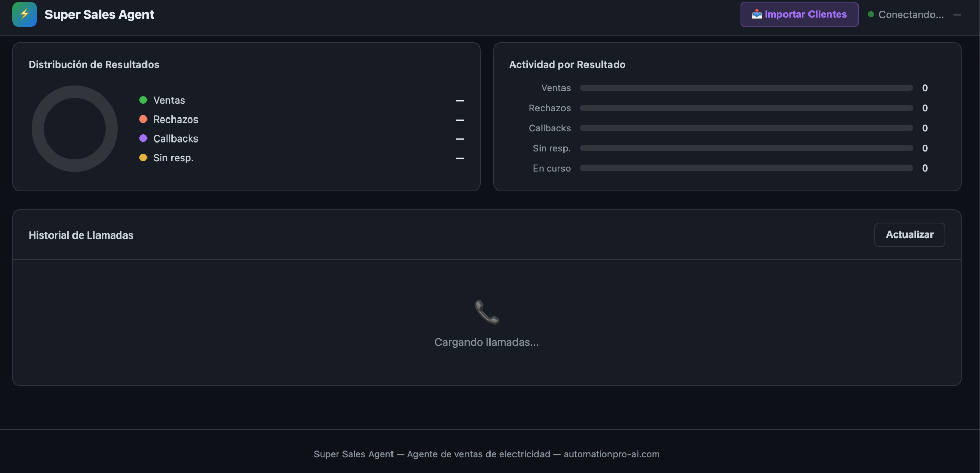Click the inbox icon in Importar Clientes
Viewport: 980px width, 473px height.
click(757, 14)
